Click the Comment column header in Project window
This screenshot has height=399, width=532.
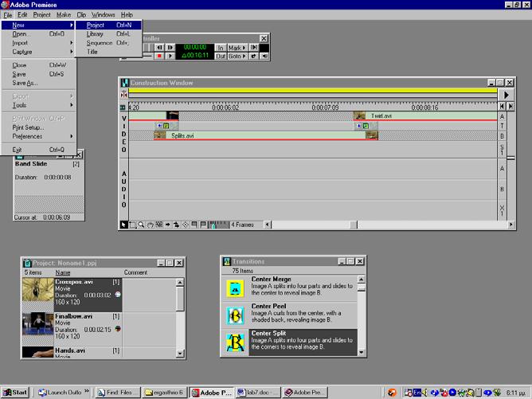135,272
